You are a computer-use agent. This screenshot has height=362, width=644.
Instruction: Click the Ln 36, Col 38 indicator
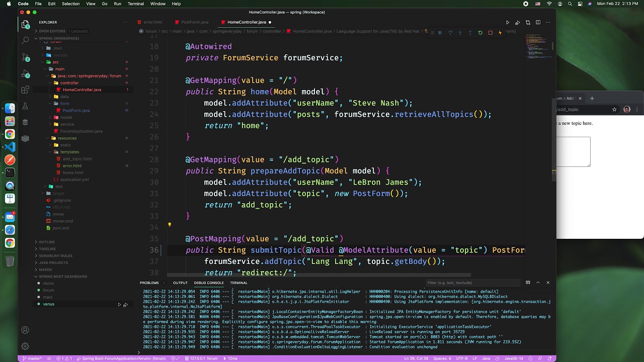click(416, 358)
